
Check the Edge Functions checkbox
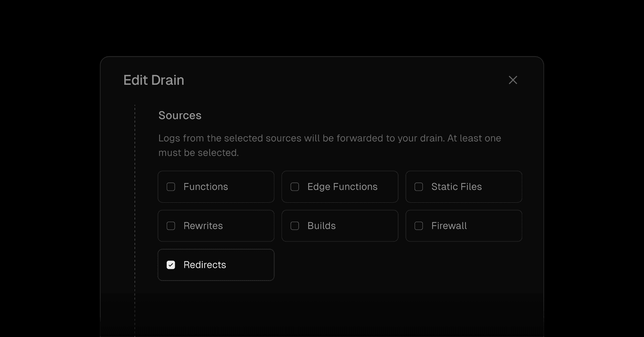tap(295, 187)
